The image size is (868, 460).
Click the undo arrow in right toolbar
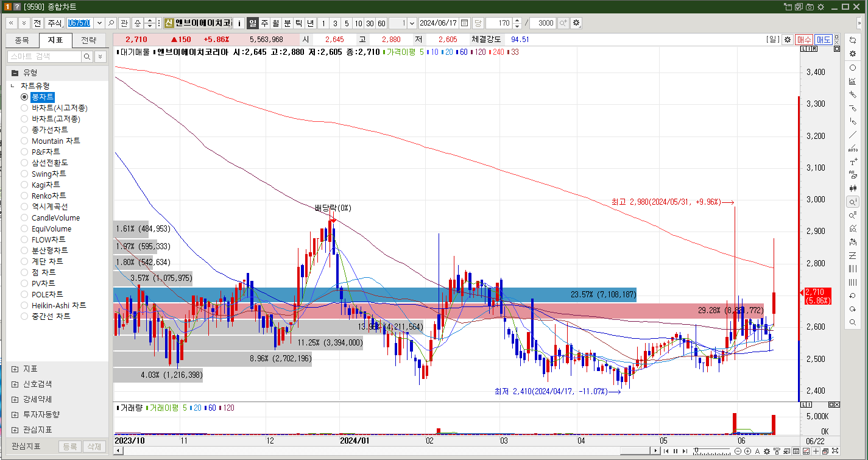coord(853,295)
